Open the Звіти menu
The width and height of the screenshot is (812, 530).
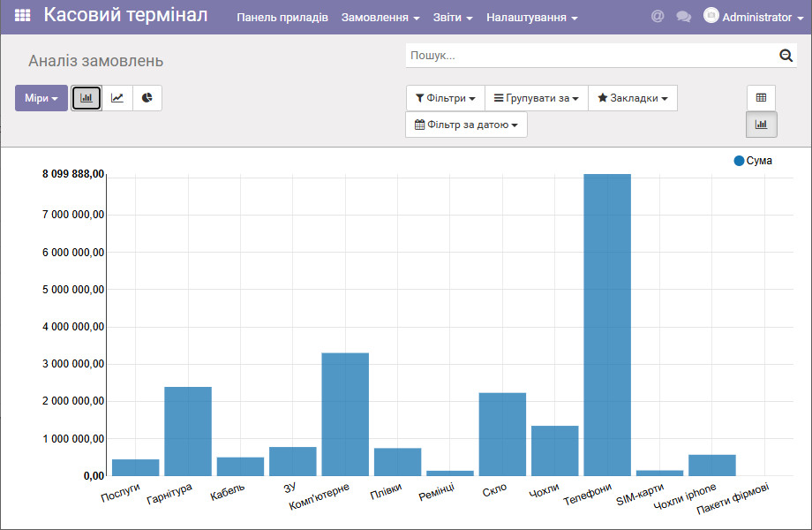pos(453,18)
